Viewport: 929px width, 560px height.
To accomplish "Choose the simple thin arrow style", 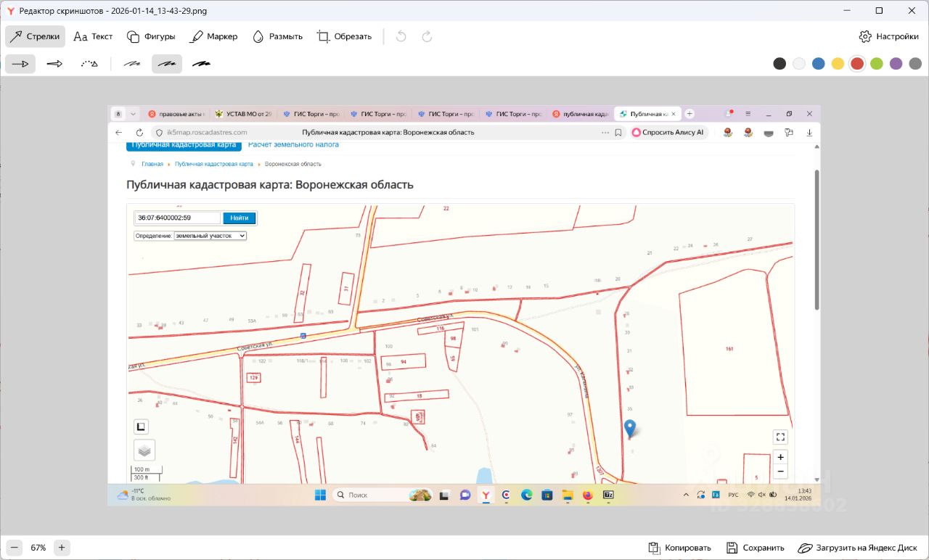I will 20,64.
